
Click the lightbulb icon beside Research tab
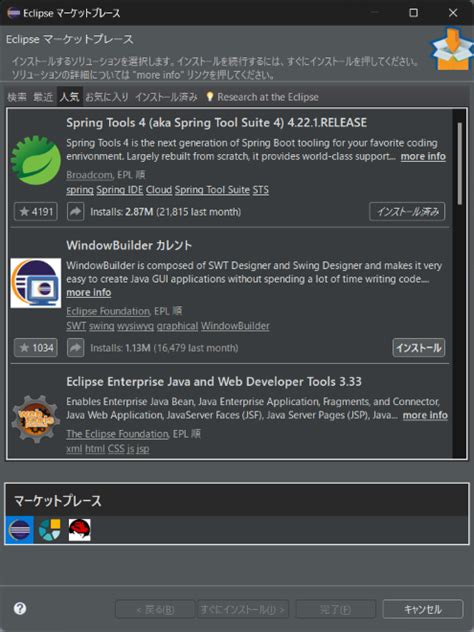pyautogui.click(x=210, y=96)
